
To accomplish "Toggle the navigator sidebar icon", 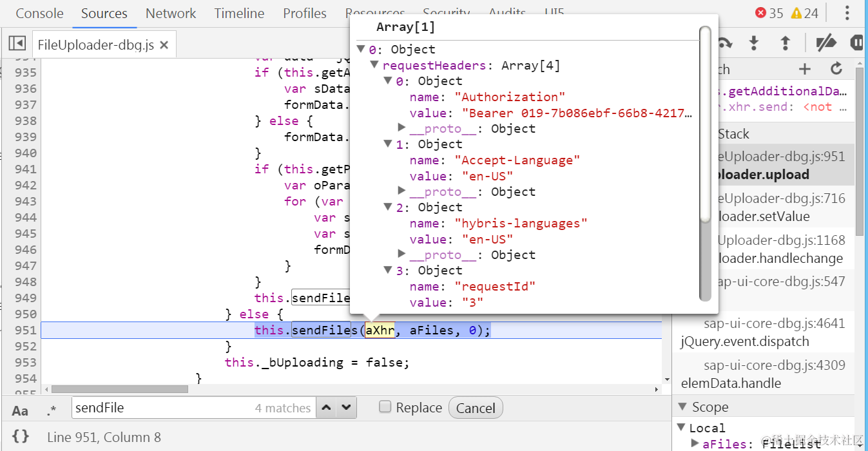I will [x=17, y=44].
